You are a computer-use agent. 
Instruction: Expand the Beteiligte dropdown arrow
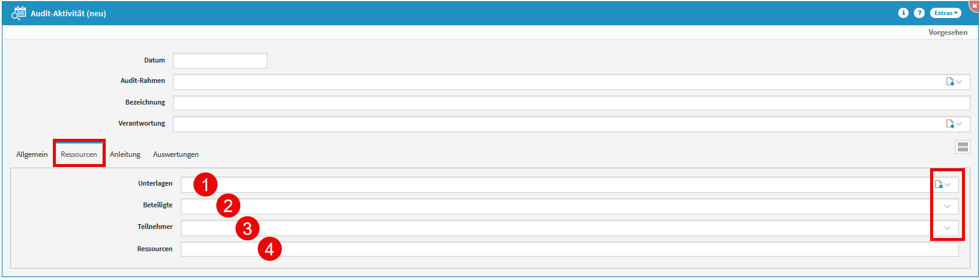[x=948, y=206]
